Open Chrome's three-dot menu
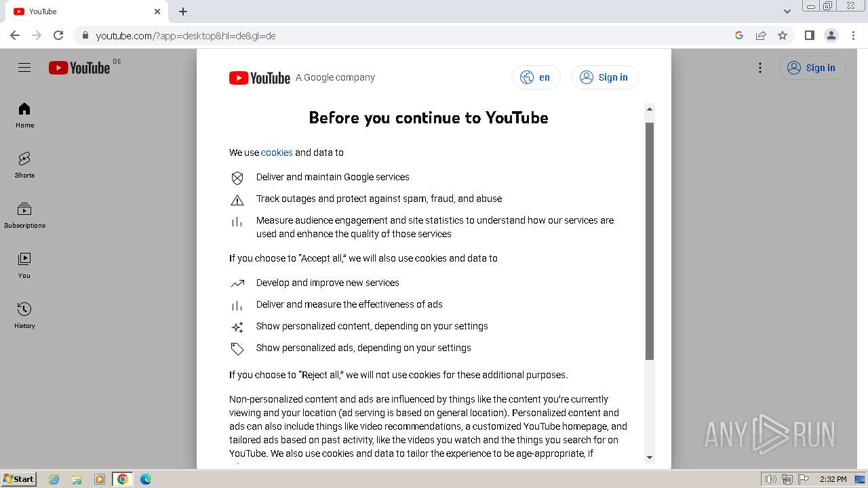Screen dimensions: 868x488 (x=853, y=35)
